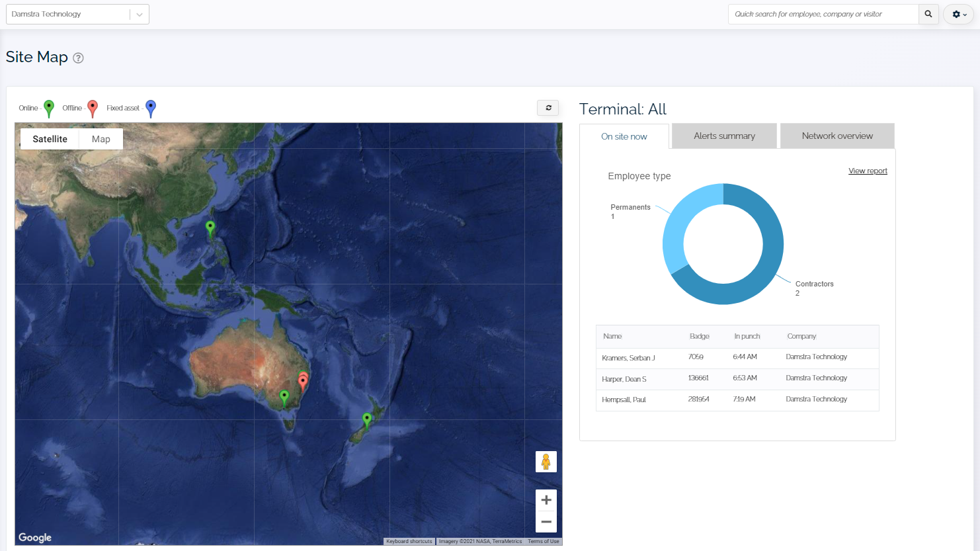The height and width of the screenshot is (551, 980).
Task: Open the settings gear menu
Action: (x=958, y=14)
